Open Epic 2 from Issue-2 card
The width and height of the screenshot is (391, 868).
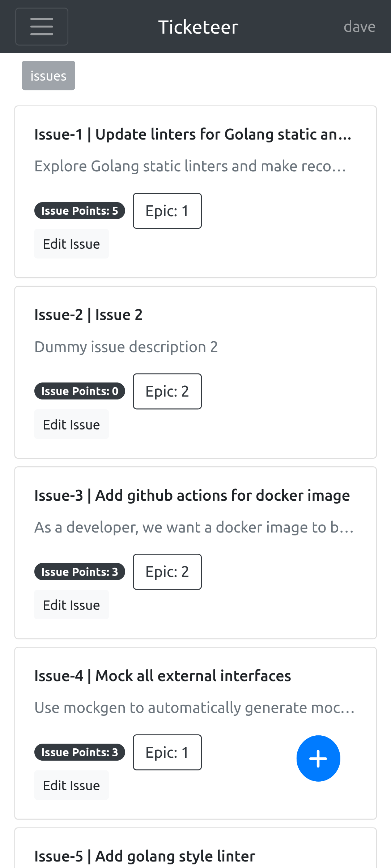point(167,391)
